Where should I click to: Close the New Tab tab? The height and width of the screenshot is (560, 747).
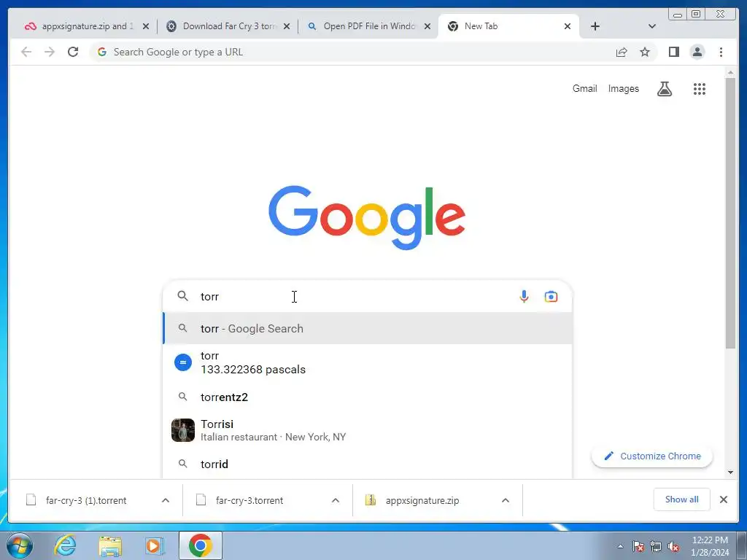(568, 26)
